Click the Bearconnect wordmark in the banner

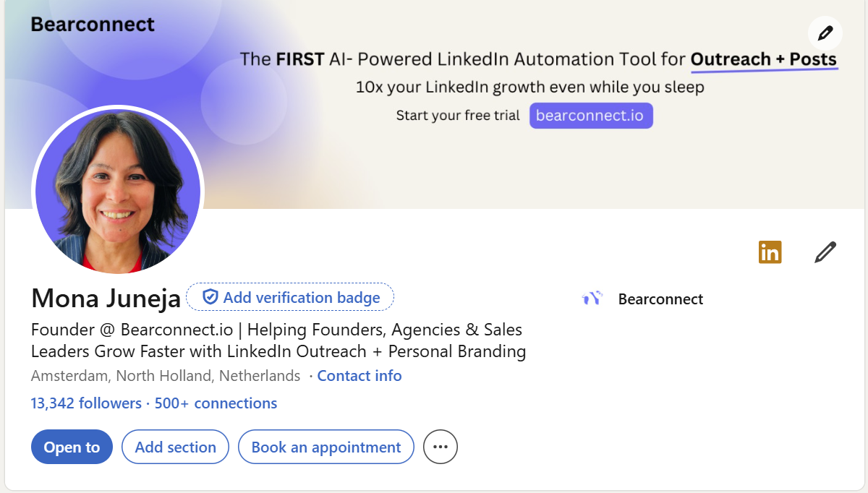93,25
